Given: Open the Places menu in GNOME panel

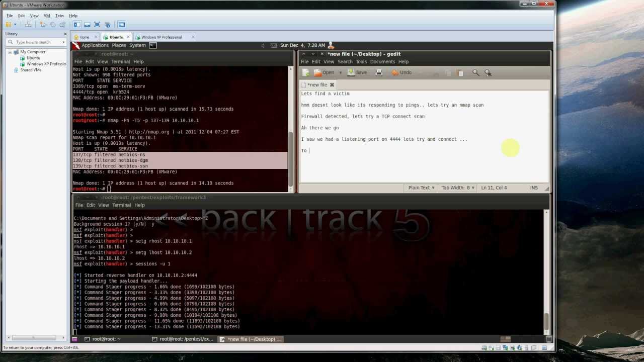Looking at the screenshot, I should point(119,45).
